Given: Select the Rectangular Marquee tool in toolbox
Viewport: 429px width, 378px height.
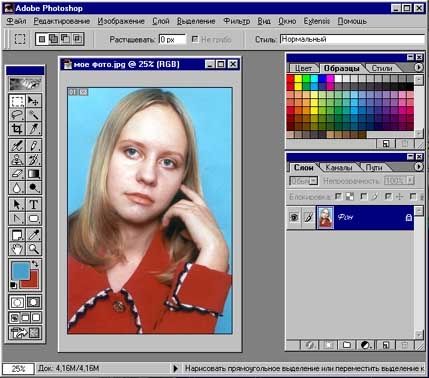Looking at the screenshot, I should tap(17, 101).
